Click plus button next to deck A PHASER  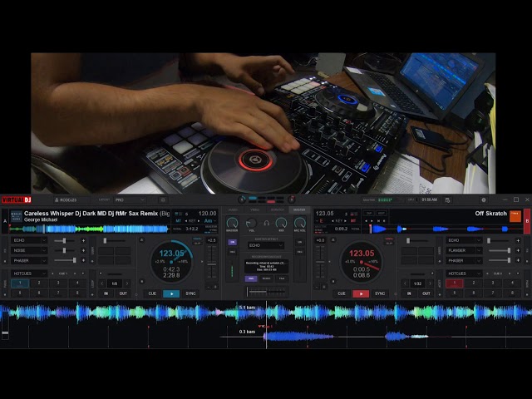83,260
